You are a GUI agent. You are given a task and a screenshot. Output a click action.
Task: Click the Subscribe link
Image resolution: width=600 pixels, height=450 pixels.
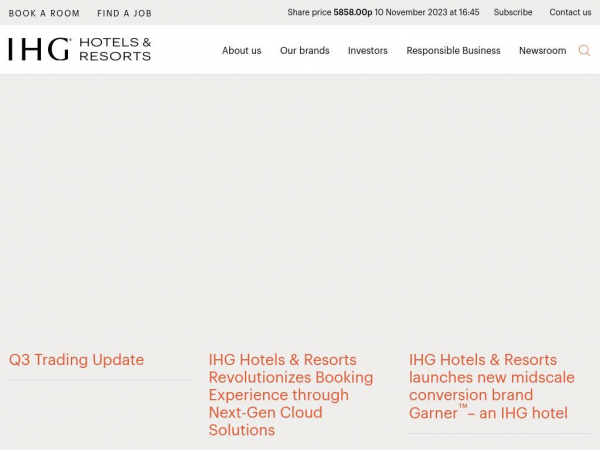513,12
